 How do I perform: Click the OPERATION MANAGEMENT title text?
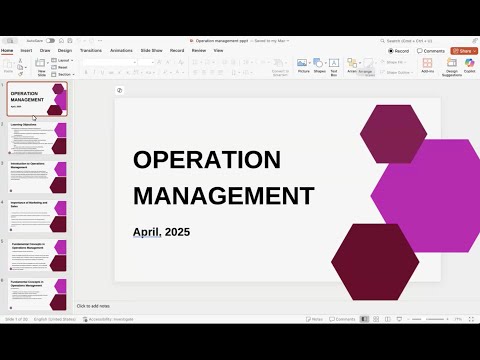(x=223, y=177)
